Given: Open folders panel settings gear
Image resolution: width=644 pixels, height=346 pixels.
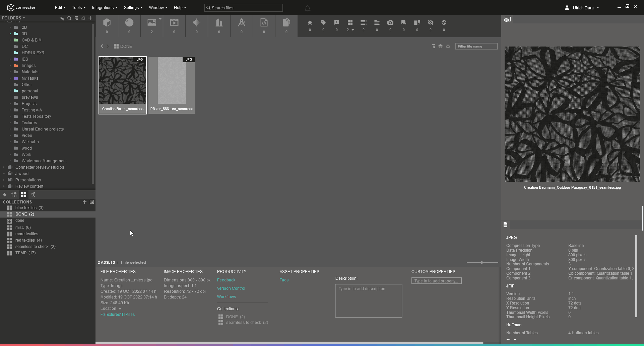Looking at the screenshot, I should [x=83, y=18].
